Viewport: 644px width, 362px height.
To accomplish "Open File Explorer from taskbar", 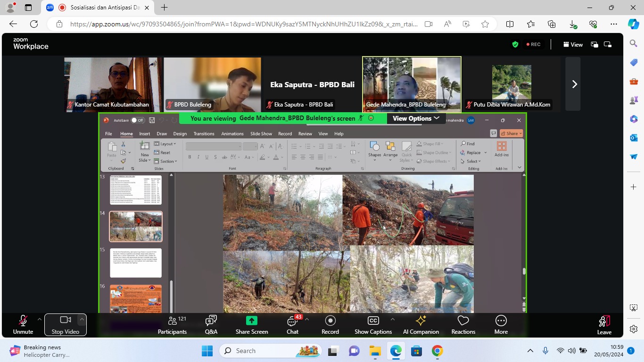I will coord(375,351).
